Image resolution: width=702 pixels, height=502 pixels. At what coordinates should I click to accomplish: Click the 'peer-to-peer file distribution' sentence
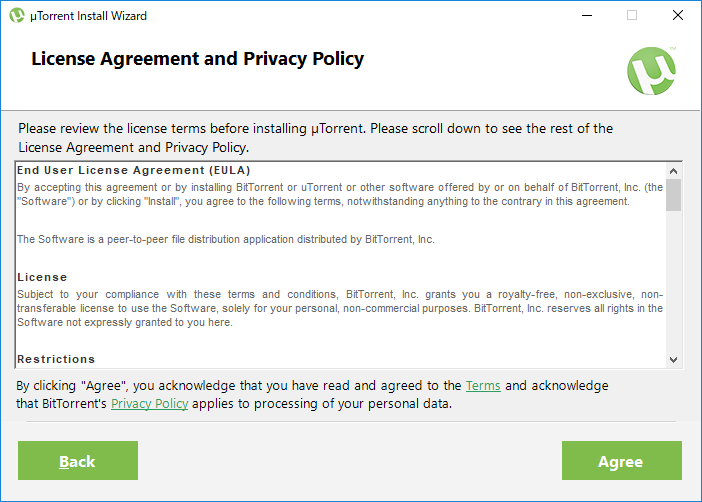(226, 239)
